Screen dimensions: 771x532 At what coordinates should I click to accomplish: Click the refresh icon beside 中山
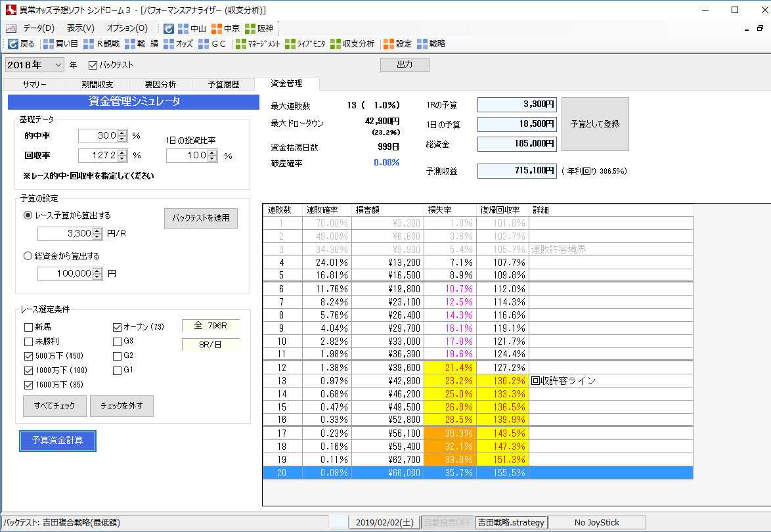pyautogui.click(x=169, y=28)
